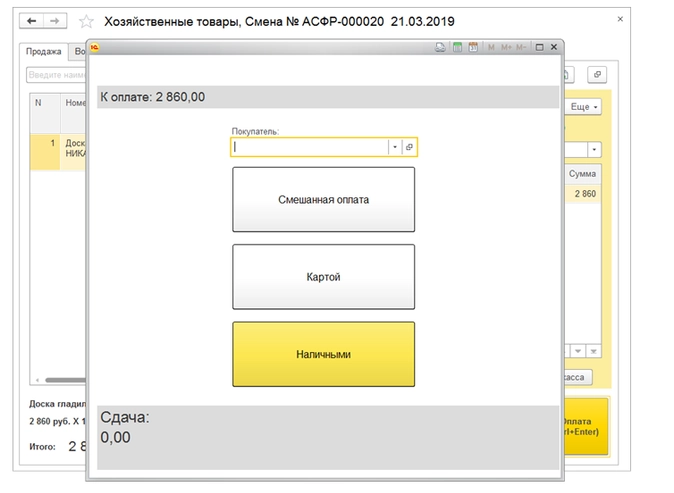Jump to list bottom with the double-arrow button
Image resolution: width=674 pixels, height=493 pixels.
(593, 352)
